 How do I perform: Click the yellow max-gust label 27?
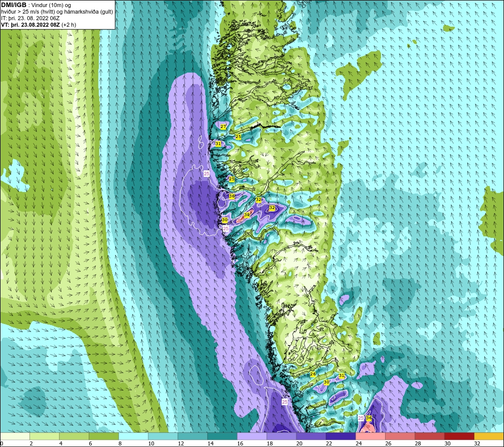click(223, 126)
